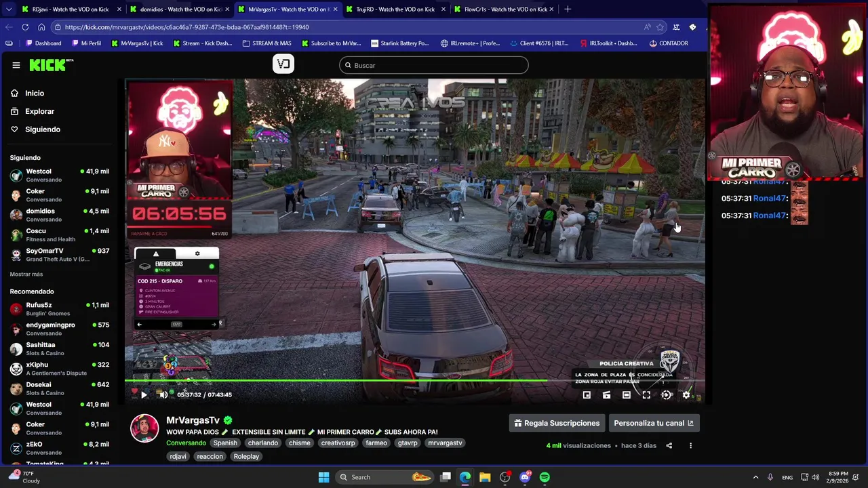Open Rufus5z recommended channel
The image size is (868, 488).
60,309
